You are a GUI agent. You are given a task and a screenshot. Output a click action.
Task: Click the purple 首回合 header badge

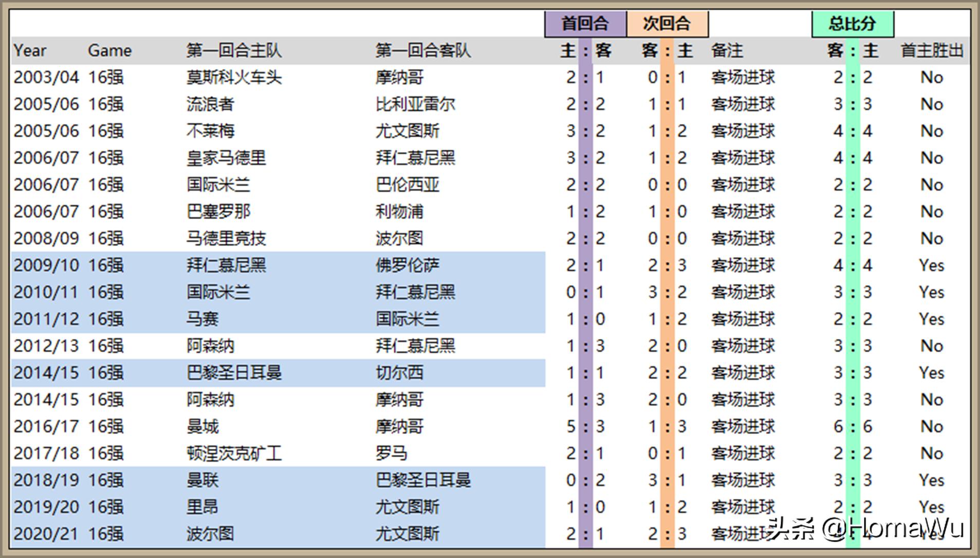click(x=584, y=23)
